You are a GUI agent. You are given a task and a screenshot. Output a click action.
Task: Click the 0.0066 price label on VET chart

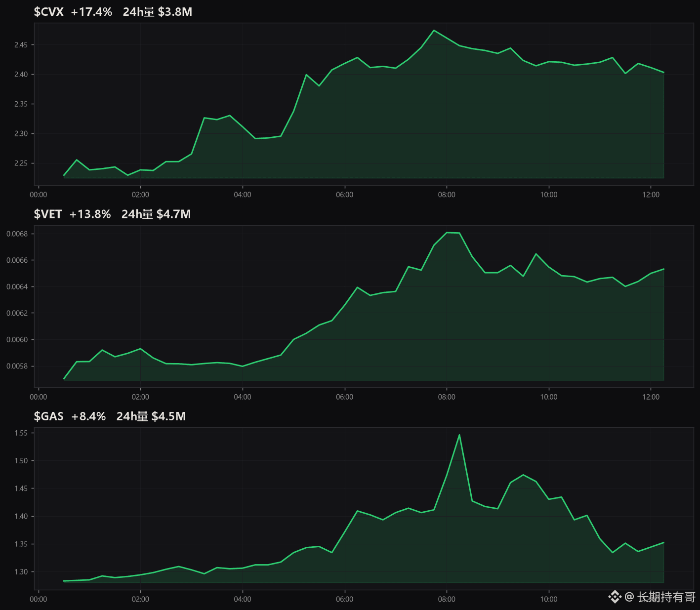point(17,260)
